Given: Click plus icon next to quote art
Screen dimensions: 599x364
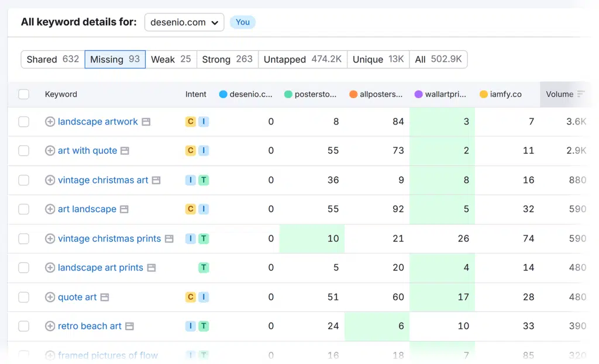Looking at the screenshot, I should [50, 297].
